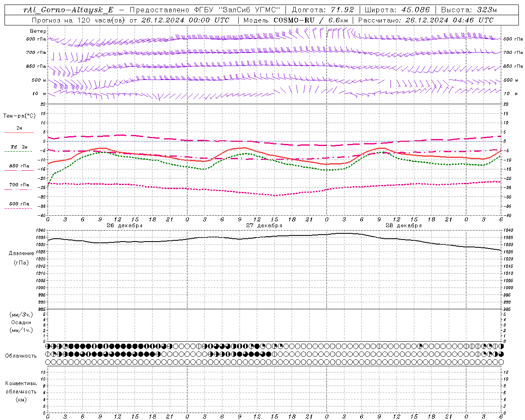Screen dimensions: 525x420
Task: Click the '28 декабря' date label
Action: point(404,226)
